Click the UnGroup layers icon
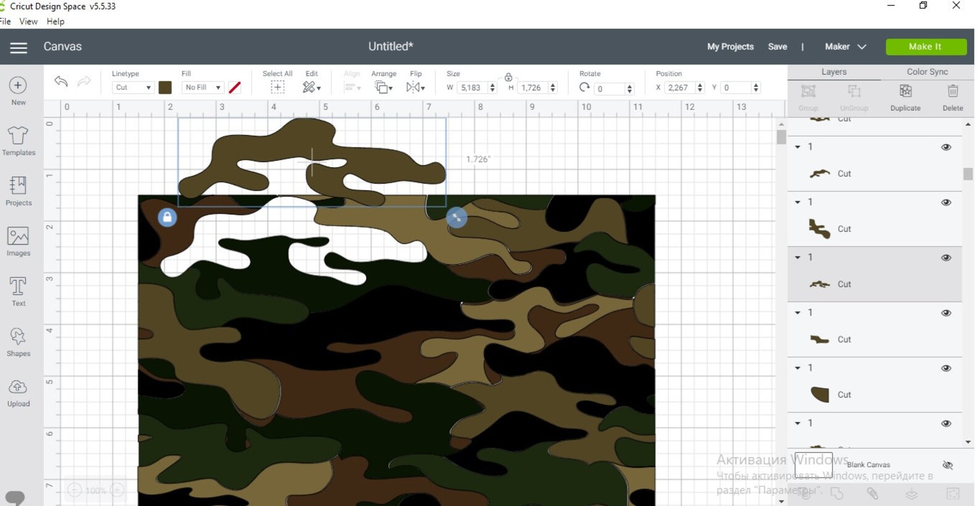This screenshot has height=506, width=980. [854, 91]
